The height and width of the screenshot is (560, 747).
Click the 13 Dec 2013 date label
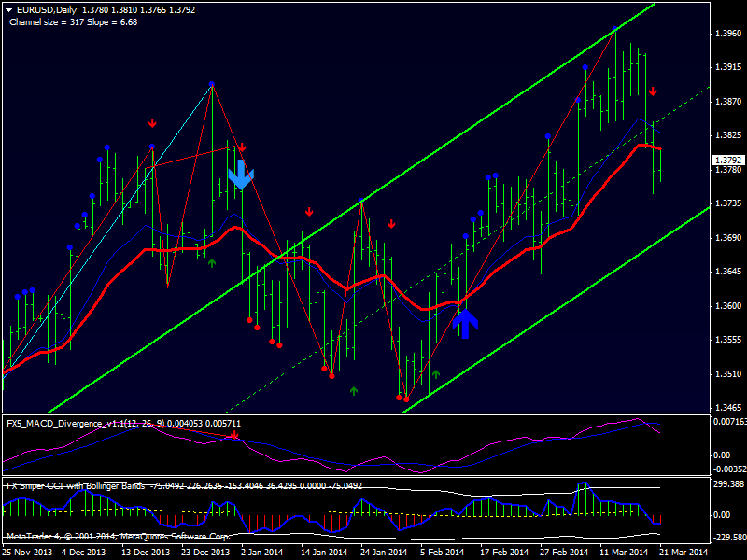(x=146, y=553)
